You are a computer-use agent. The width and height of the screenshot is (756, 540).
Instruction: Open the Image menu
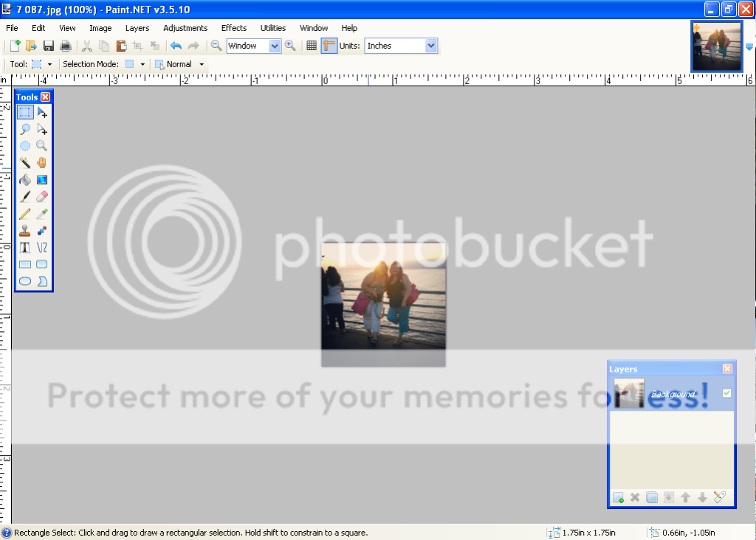pos(100,28)
